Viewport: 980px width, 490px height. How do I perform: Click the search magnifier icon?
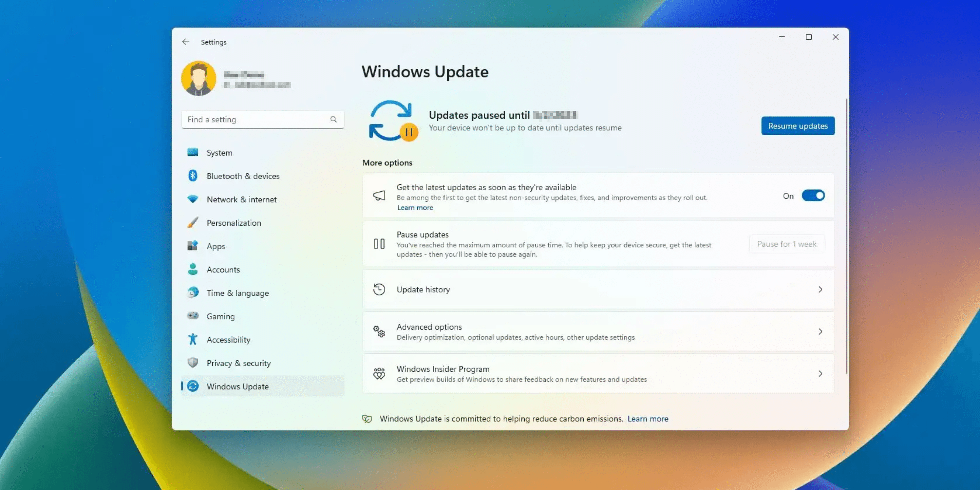pos(334,120)
